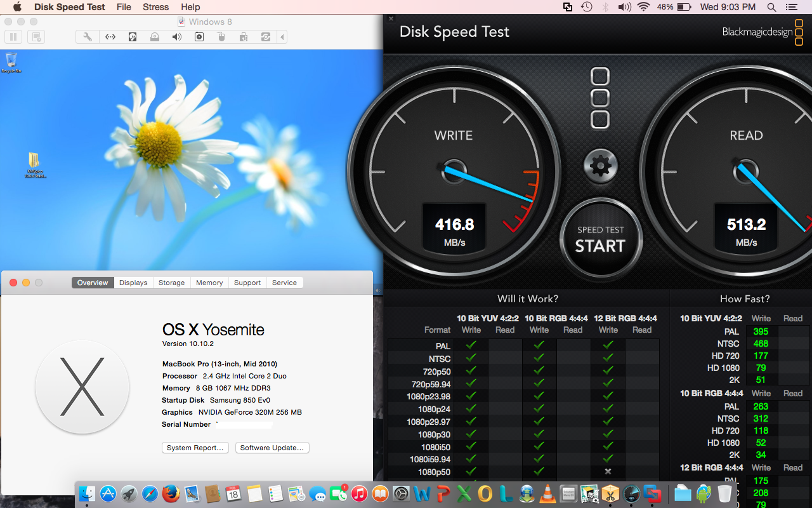Click the camera device icon in VM toolbar
Viewport: 812px width, 508px height.
click(199, 37)
